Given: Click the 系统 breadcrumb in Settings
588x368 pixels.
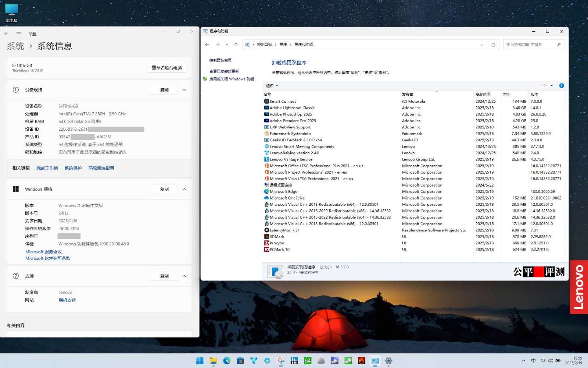Looking at the screenshot, I should tap(15, 46).
